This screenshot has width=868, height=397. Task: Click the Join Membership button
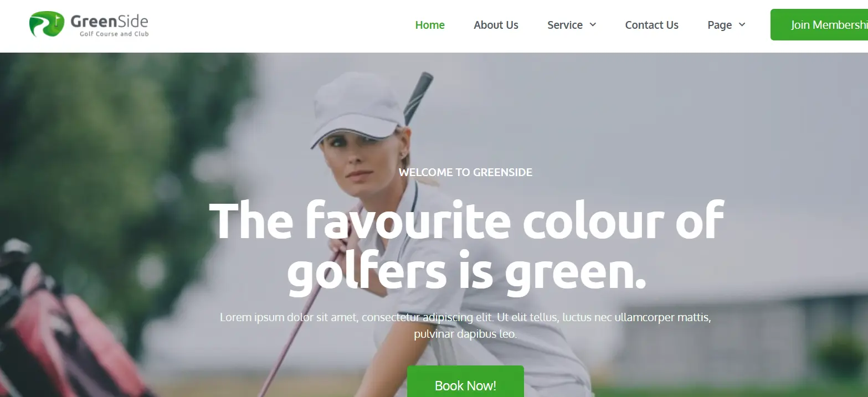tap(819, 25)
